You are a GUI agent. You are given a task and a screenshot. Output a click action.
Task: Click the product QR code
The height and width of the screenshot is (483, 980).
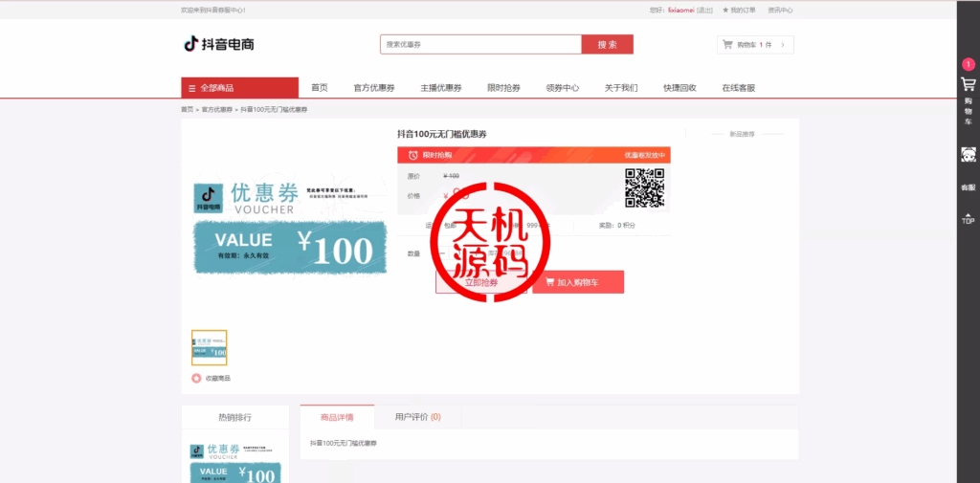644,188
